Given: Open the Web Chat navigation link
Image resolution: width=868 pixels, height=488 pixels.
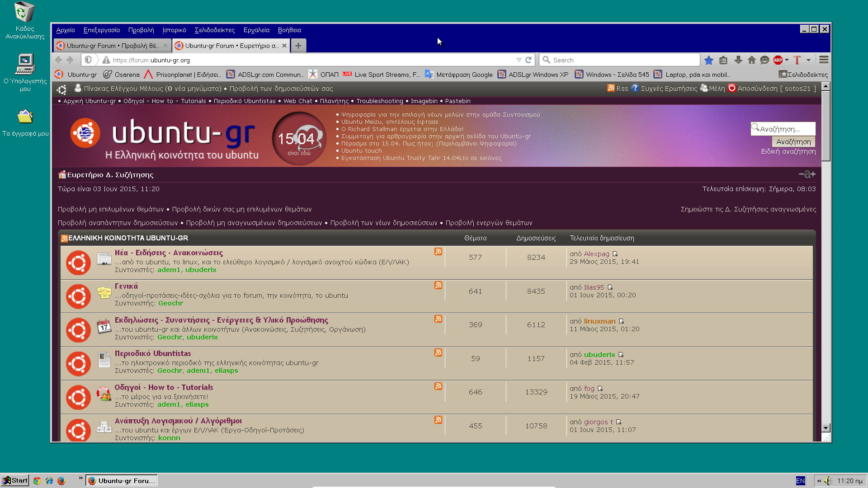Looking at the screenshot, I should (297, 101).
